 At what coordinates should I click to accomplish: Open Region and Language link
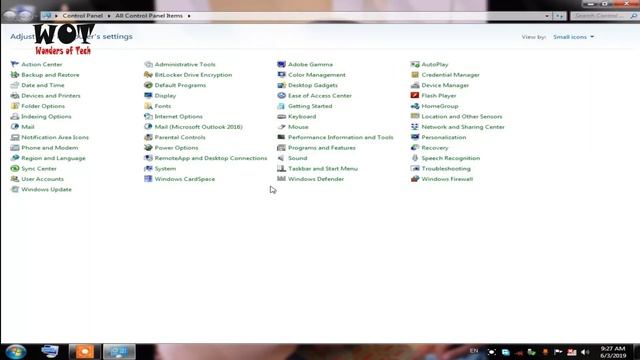click(53, 158)
